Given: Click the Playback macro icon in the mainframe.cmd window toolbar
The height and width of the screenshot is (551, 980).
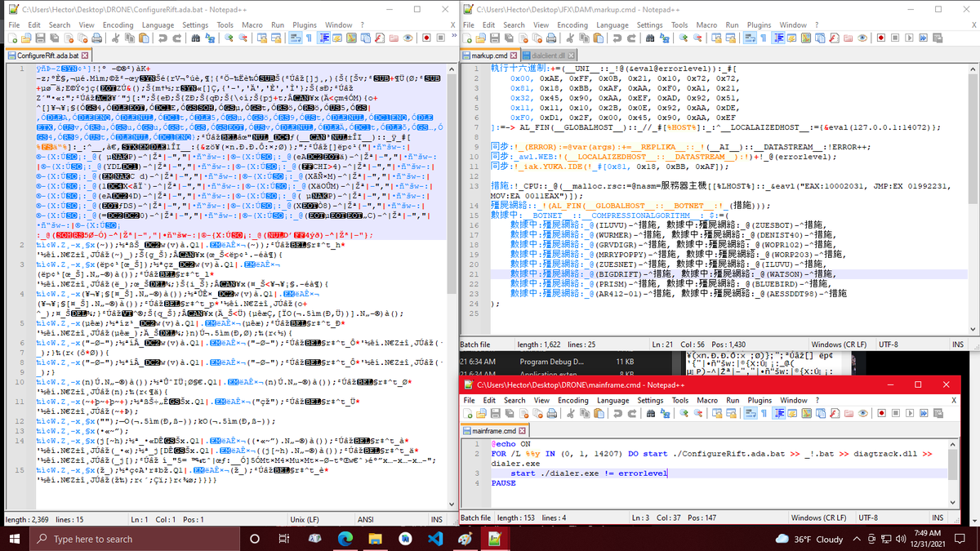Looking at the screenshot, I should 910,413.
